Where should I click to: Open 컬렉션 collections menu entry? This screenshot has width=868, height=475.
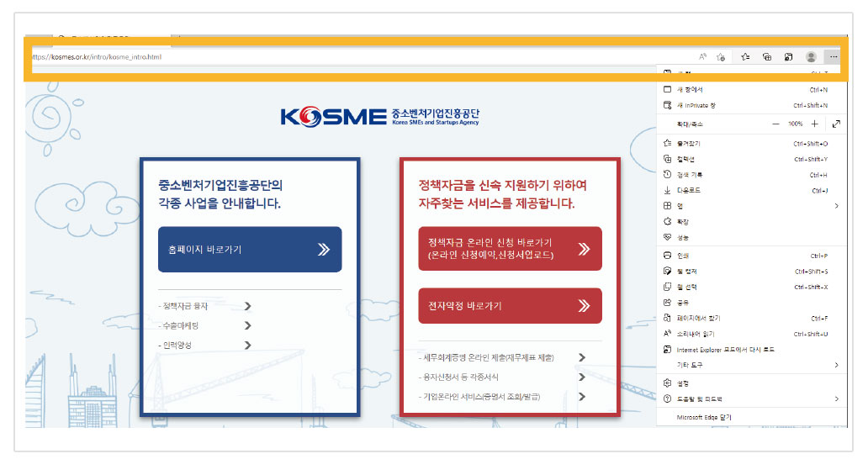752,159
